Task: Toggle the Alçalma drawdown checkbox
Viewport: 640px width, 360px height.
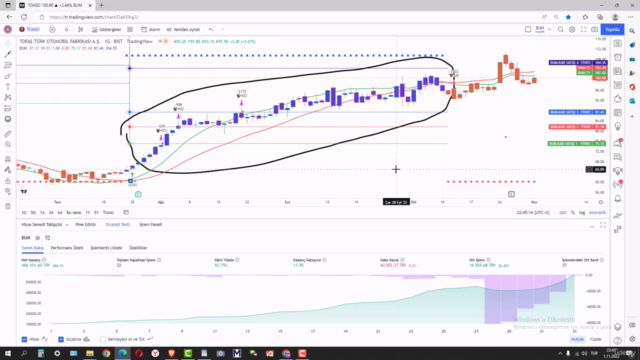Action: 61,339
